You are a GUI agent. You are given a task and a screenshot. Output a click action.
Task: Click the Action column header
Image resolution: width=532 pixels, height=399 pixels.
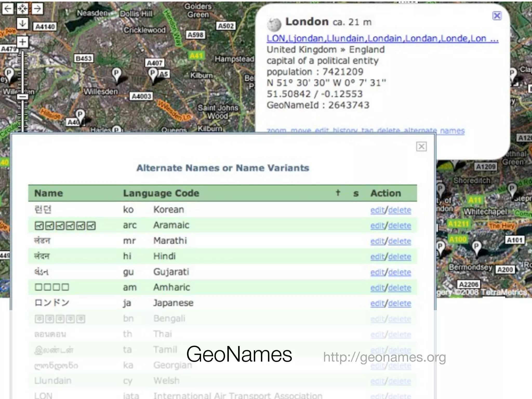[386, 193]
